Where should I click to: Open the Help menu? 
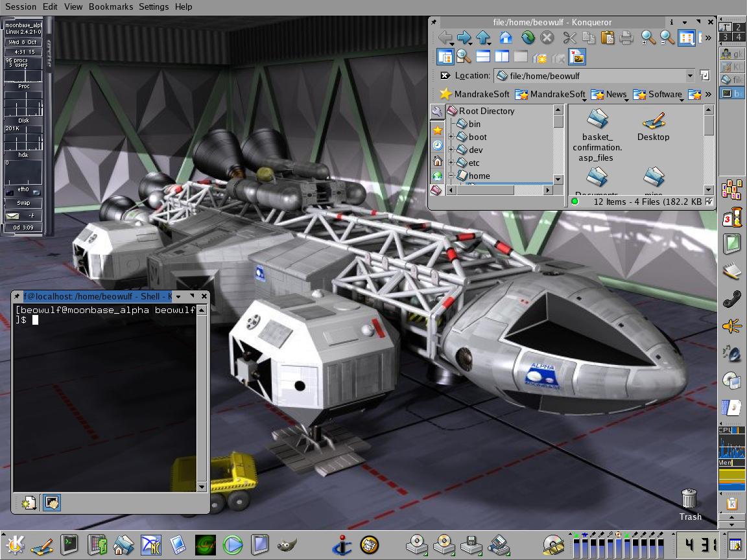pos(184,6)
